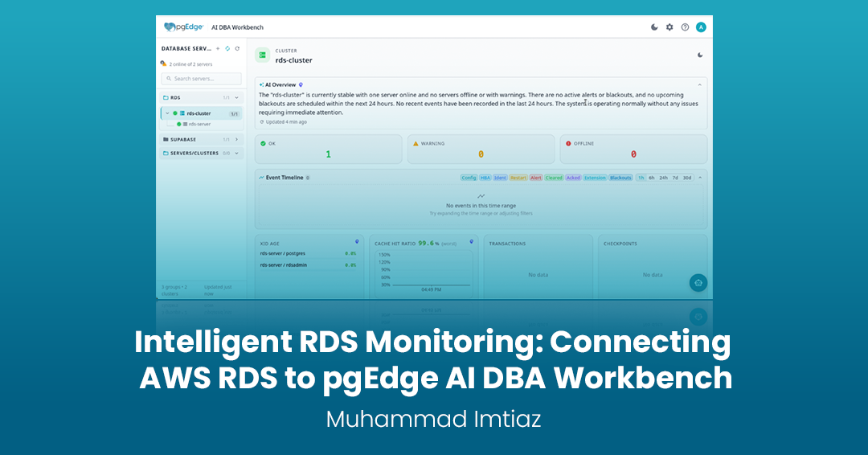
Task: Select the 7d time range
Action: [x=675, y=178]
